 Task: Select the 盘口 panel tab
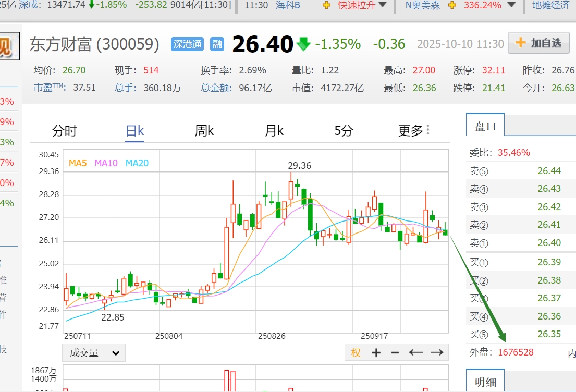[x=485, y=126]
